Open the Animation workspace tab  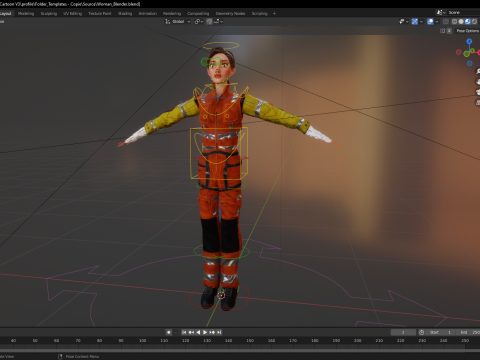[x=147, y=14]
